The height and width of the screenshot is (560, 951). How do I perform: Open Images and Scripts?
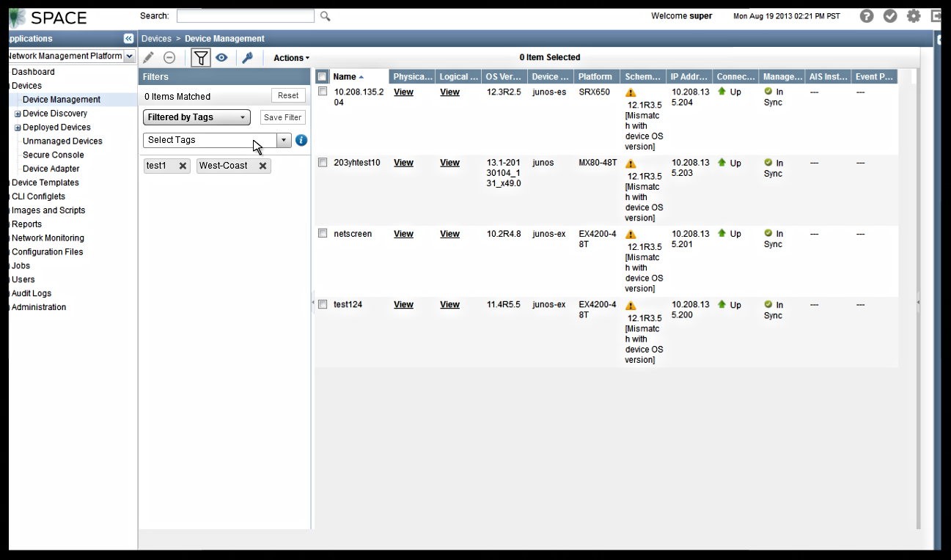point(48,210)
